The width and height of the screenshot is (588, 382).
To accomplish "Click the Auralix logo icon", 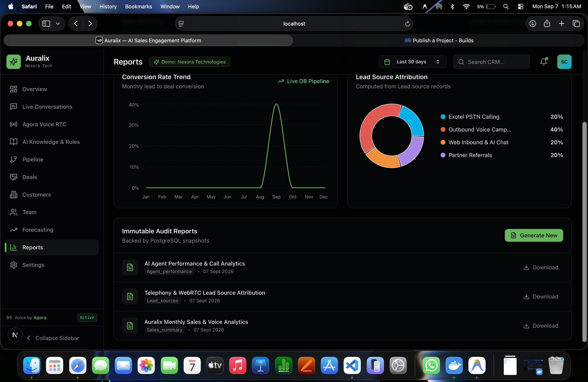I will [14, 62].
